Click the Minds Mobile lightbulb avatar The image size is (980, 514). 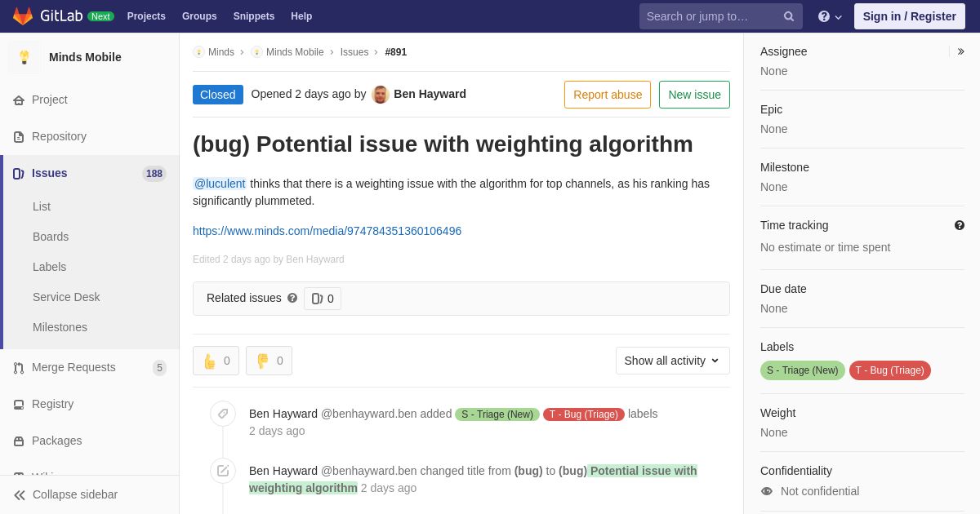pos(24,57)
